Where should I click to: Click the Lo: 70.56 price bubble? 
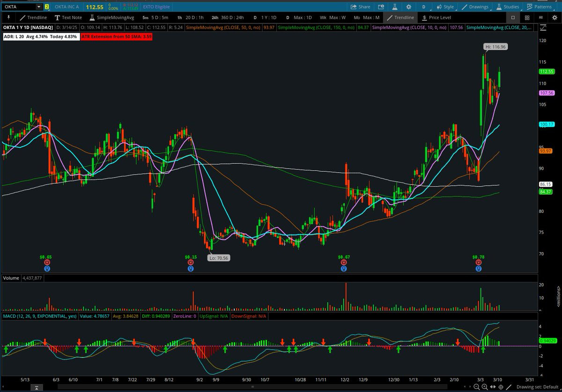click(x=219, y=258)
